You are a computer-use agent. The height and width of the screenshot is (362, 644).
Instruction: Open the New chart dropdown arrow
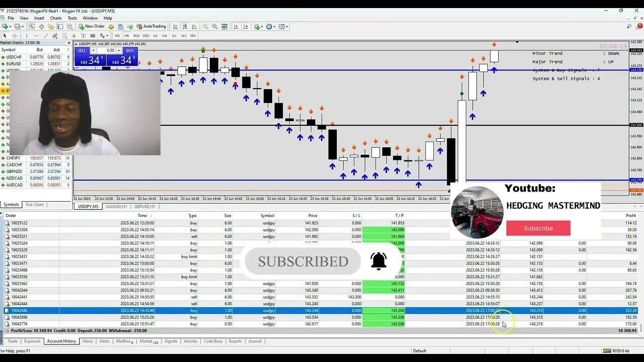pyautogui.click(x=11, y=27)
